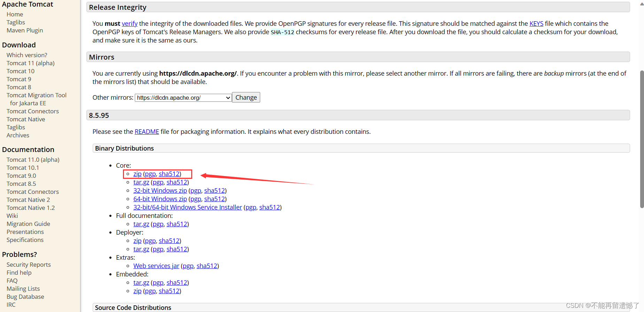Open Tomcat Native 1.2 documentation

tap(31, 208)
